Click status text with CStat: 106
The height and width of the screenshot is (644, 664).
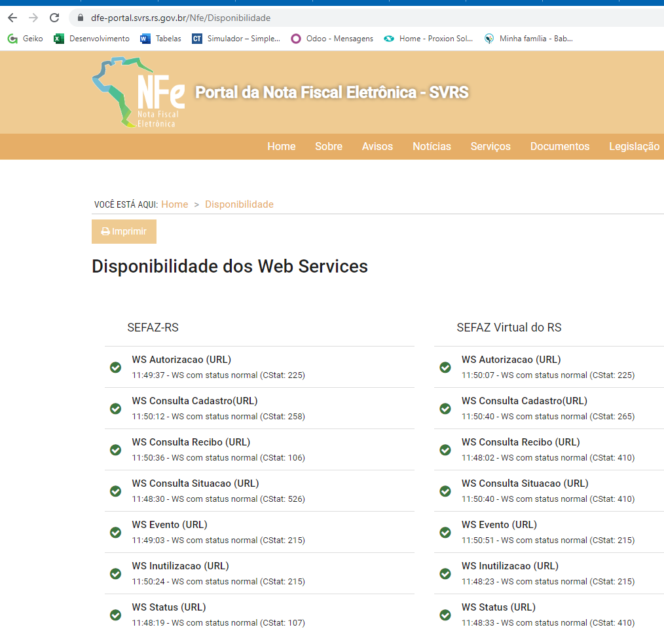(x=219, y=457)
